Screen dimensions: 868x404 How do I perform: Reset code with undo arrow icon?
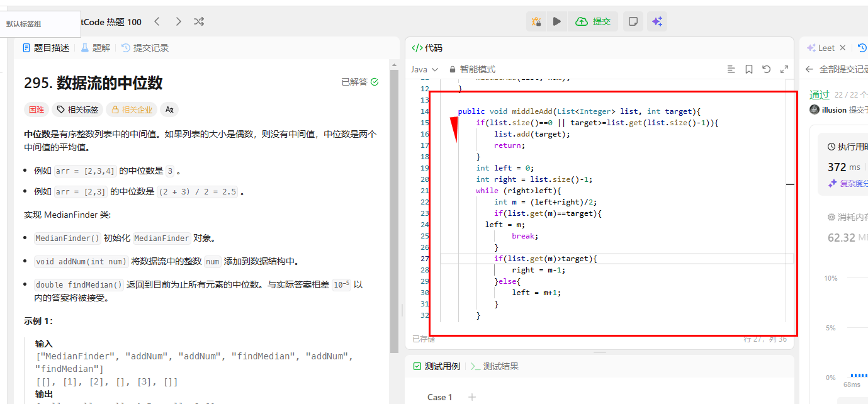coord(766,69)
